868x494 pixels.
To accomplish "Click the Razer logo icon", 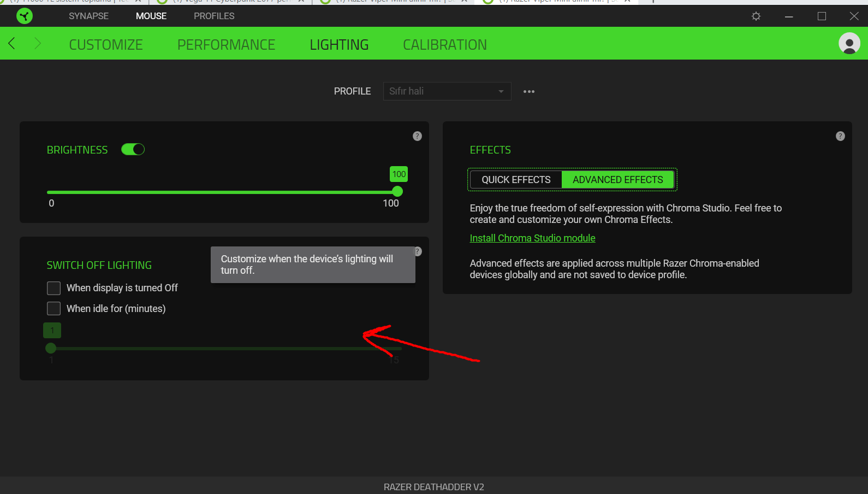I will 25,16.
